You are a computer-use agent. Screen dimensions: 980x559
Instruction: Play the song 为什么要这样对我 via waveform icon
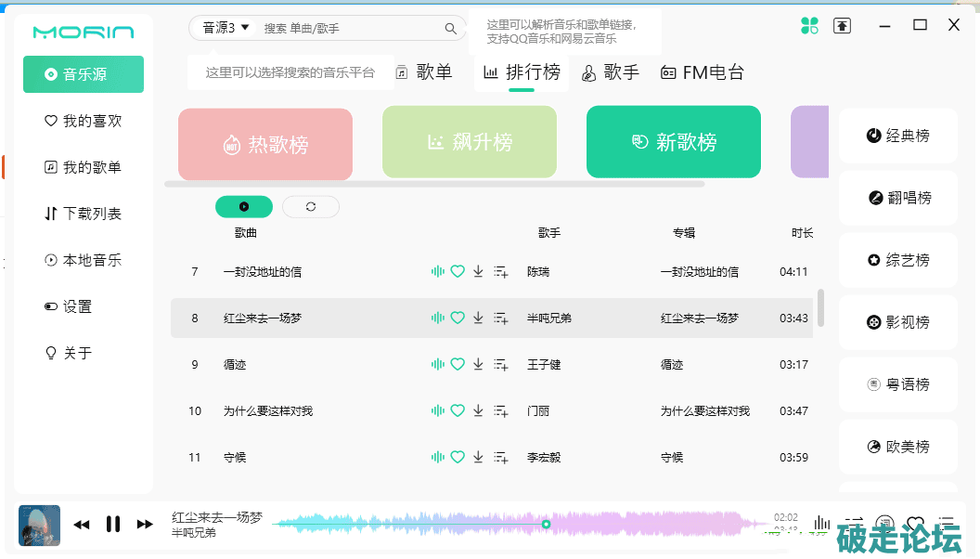[x=438, y=411]
